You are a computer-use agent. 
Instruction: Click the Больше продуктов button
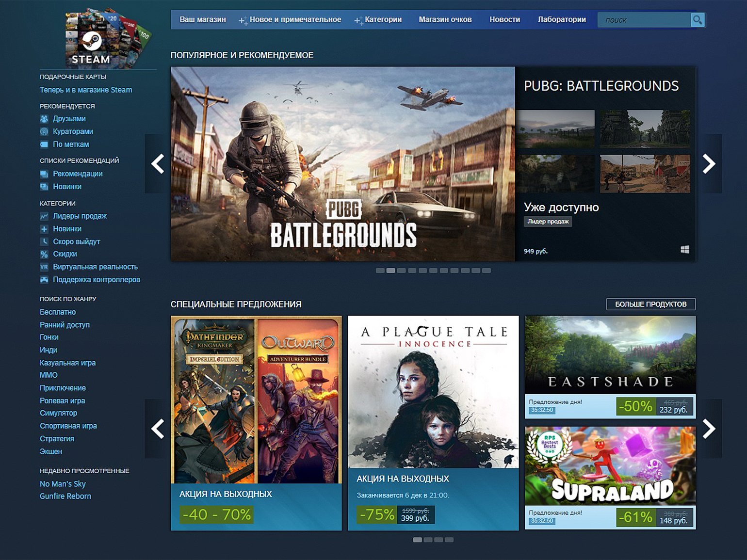click(650, 304)
